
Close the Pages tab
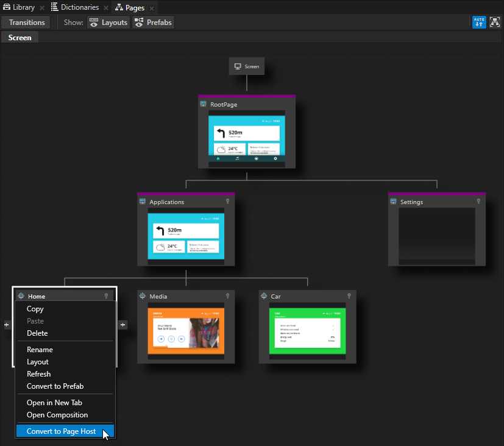click(151, 8)
